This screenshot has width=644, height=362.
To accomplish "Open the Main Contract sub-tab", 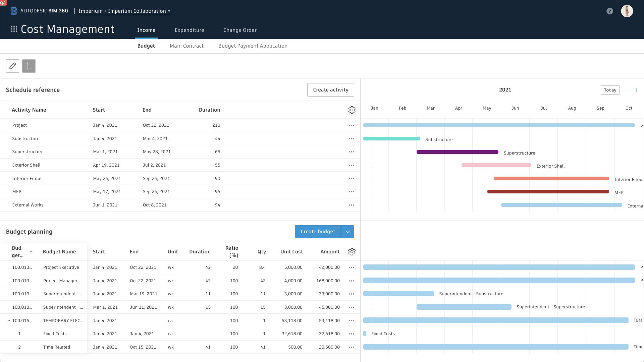I will pyautogui.click(x=186, y=46).
